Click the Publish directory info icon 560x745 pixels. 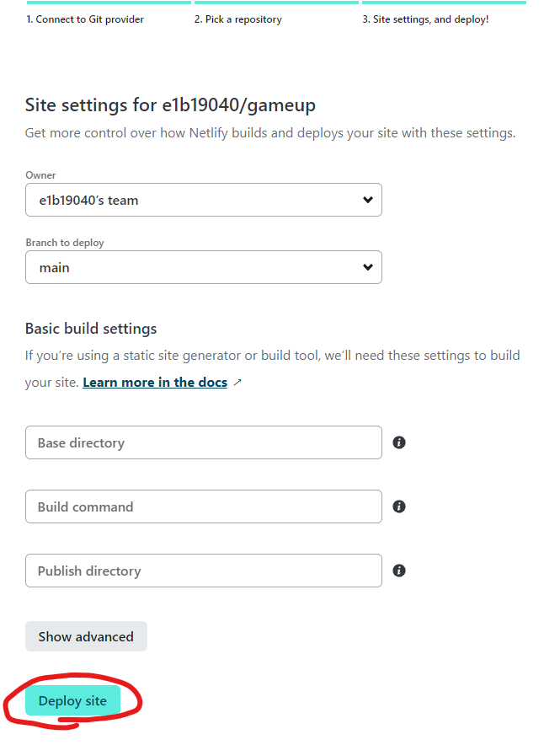pos(398,570)
